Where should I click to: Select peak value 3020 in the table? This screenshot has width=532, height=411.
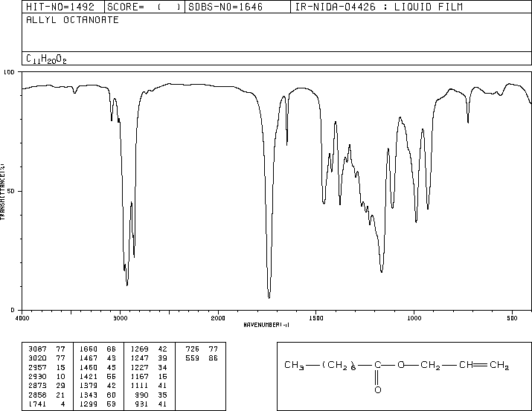tap(37, 358)
